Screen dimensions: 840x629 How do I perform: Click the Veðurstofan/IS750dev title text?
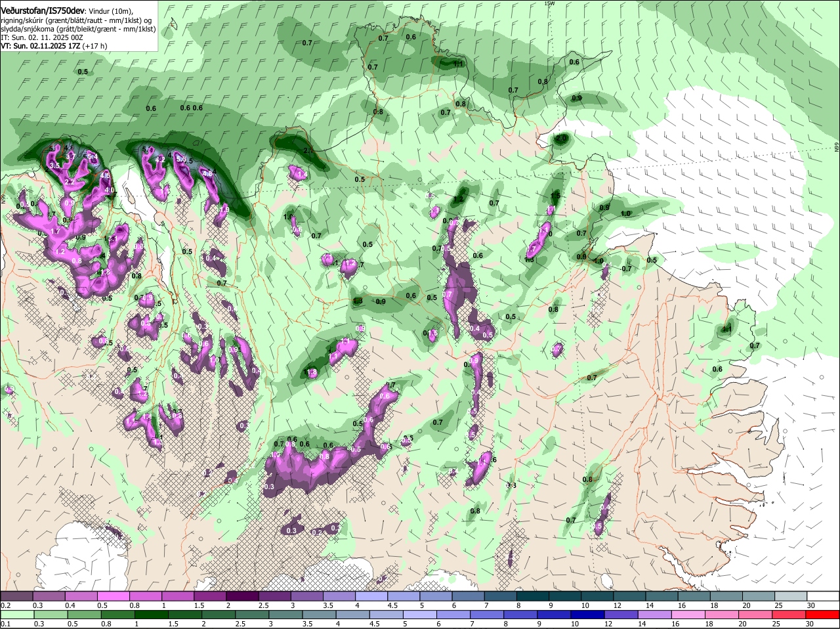(43, 11)
